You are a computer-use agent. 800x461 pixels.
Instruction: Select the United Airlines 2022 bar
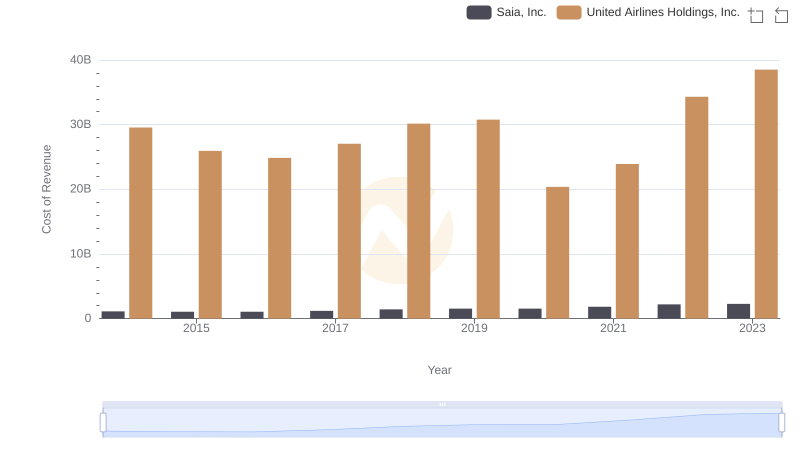pyautogui.click(x=696, y=207)
